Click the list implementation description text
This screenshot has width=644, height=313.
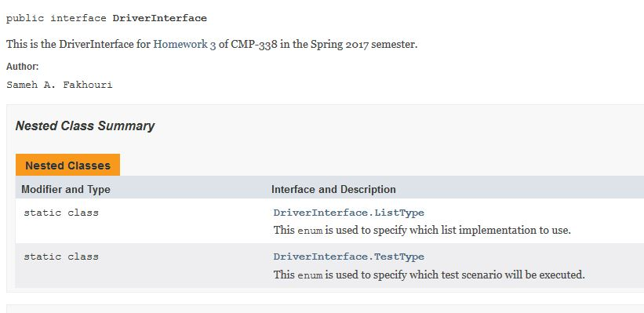pyautogui.click(x=422, y=230)
